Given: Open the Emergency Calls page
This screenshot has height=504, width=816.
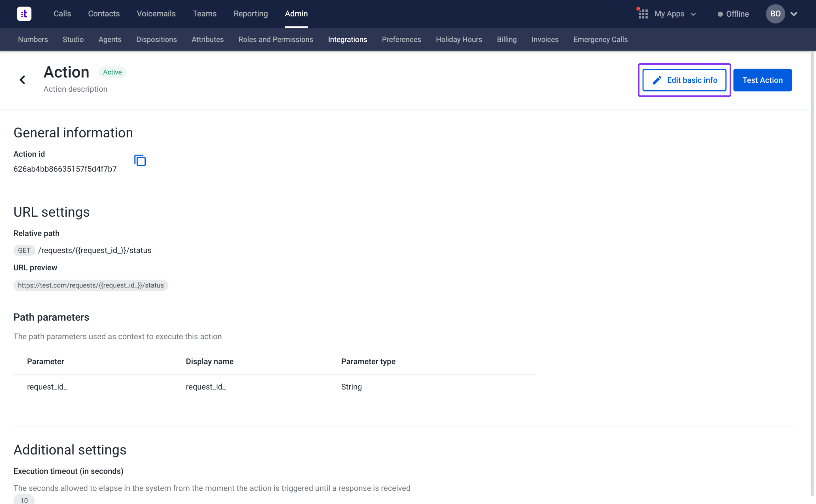Looking at the screenshot, I should coord(600,39).
